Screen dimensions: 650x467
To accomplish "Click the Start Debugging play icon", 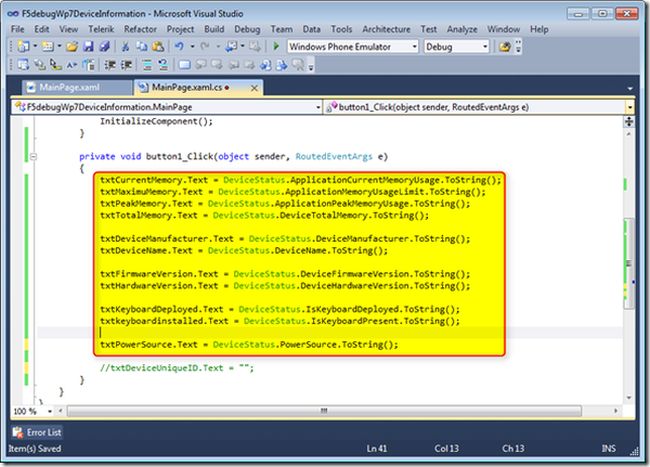I will [x=277, y=46].
